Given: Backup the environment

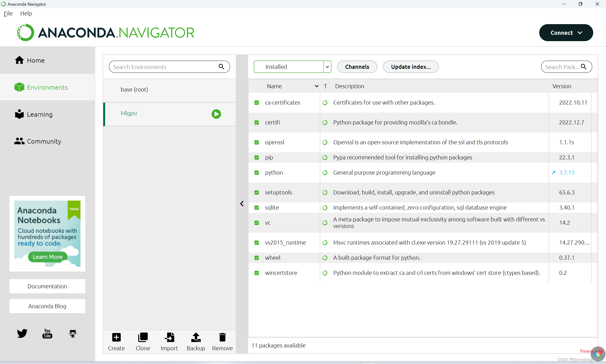Looking at the screenshot, I should click(x=196, y=342).
